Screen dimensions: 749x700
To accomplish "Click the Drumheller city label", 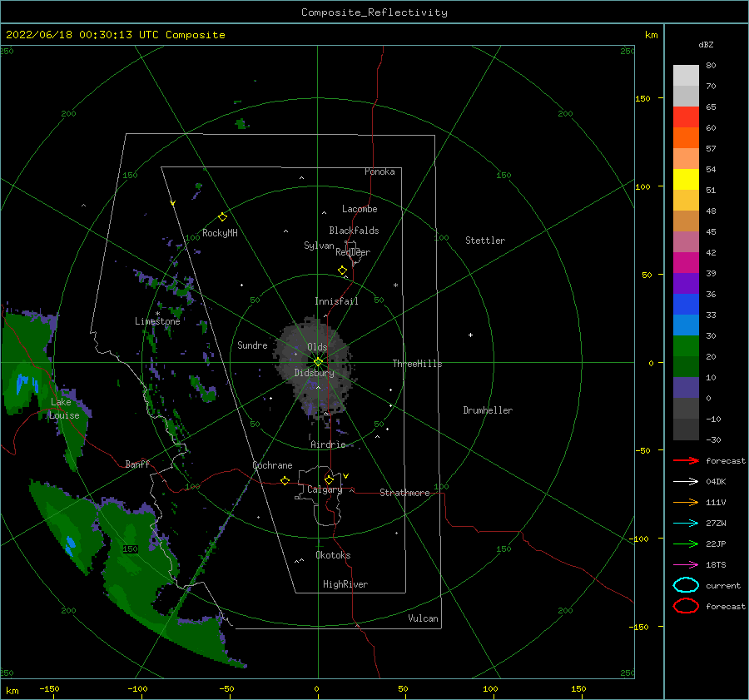I will [488, 410].
